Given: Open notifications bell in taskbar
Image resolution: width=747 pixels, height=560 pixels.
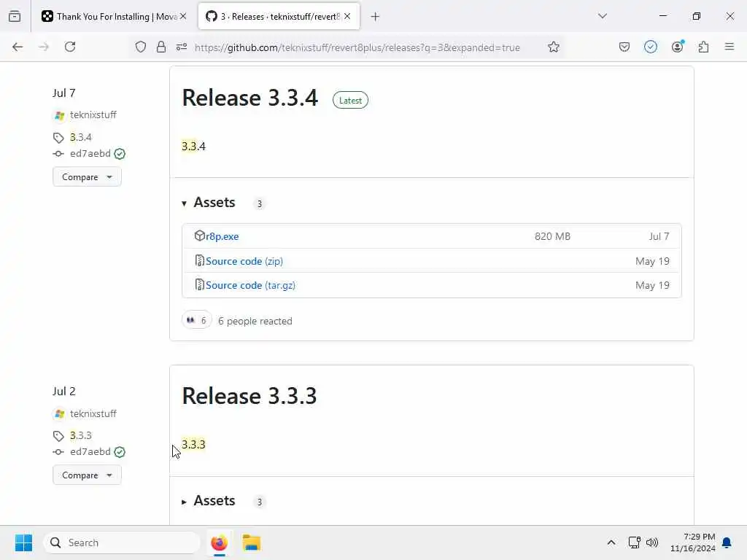Looking at the screenshot, I should pyautogui.click(x=727, y=542).
